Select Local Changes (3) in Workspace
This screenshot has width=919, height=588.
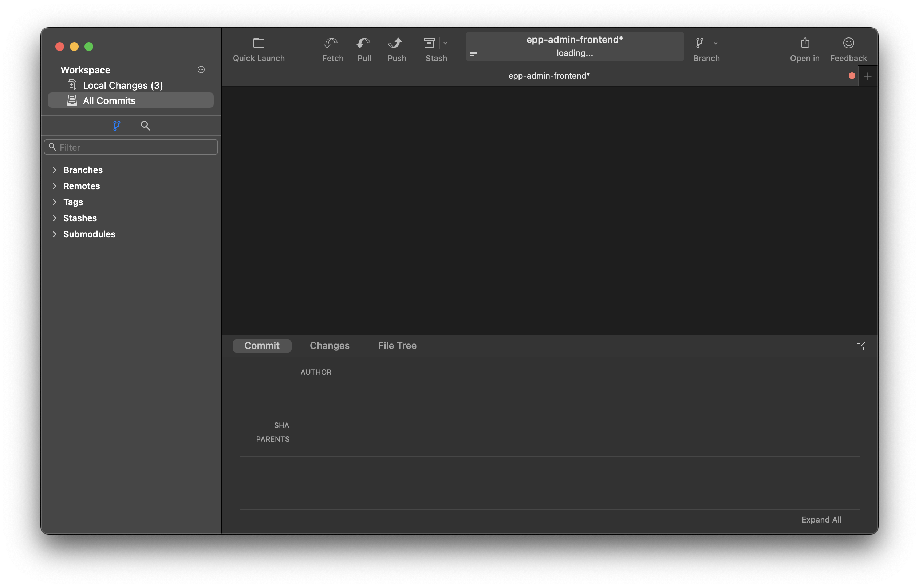131,85
